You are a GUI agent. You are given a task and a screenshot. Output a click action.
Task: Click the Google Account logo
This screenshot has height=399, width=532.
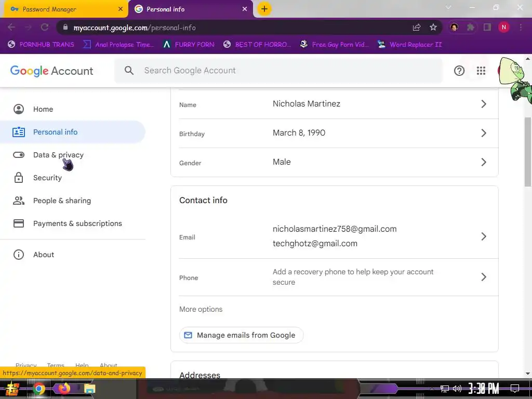click(51, 71)
